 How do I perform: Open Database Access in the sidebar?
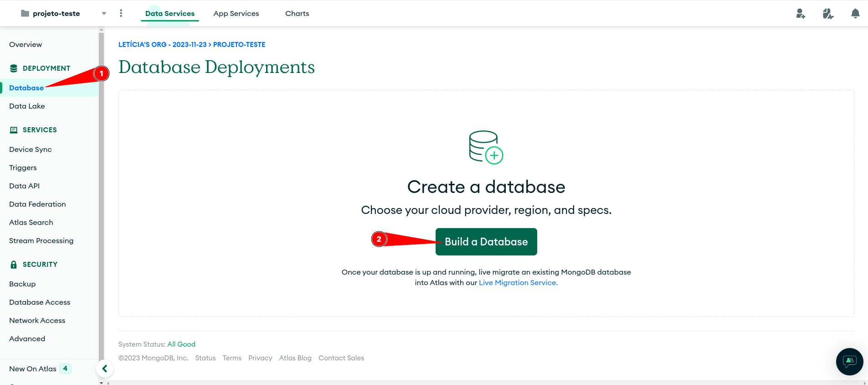pos(40,302)
